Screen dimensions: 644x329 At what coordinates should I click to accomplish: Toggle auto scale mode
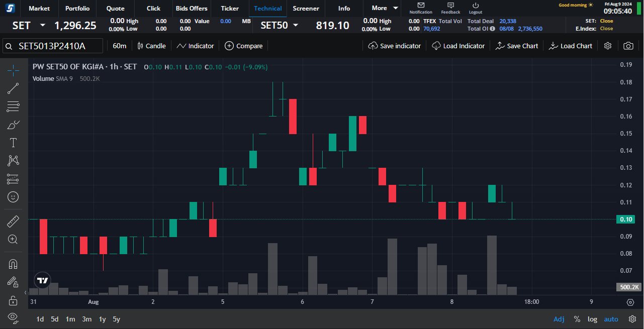click(x=611, y=319)
